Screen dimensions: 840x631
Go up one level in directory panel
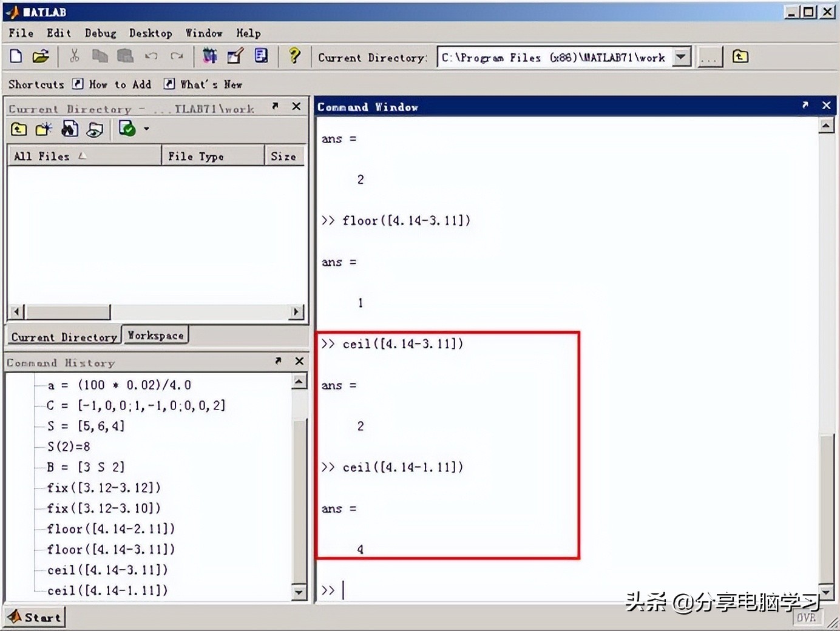click(x=19, y=129)
